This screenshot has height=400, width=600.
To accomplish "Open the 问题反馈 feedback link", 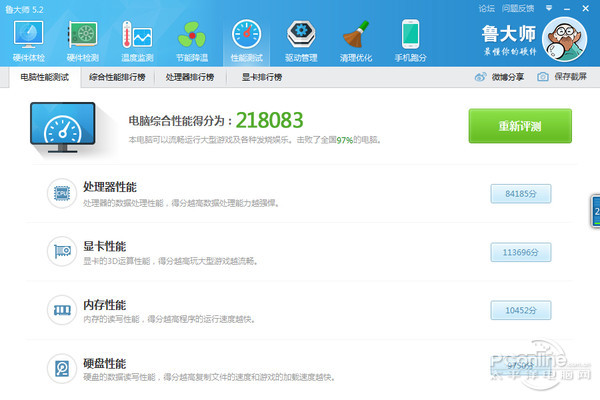I will tap(518, 8).
